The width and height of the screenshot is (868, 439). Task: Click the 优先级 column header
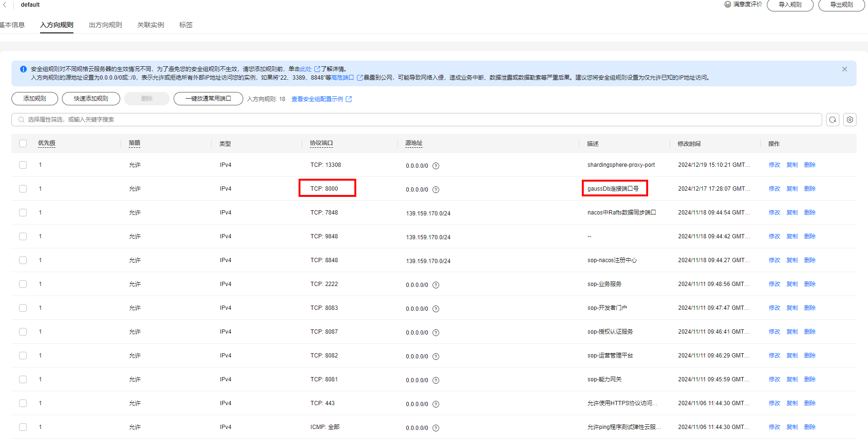47,143
